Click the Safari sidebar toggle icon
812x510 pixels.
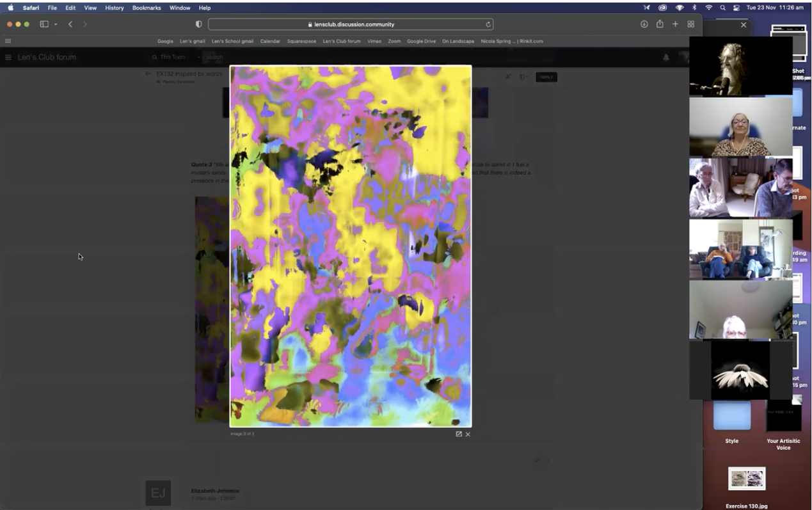click(44, 24)
